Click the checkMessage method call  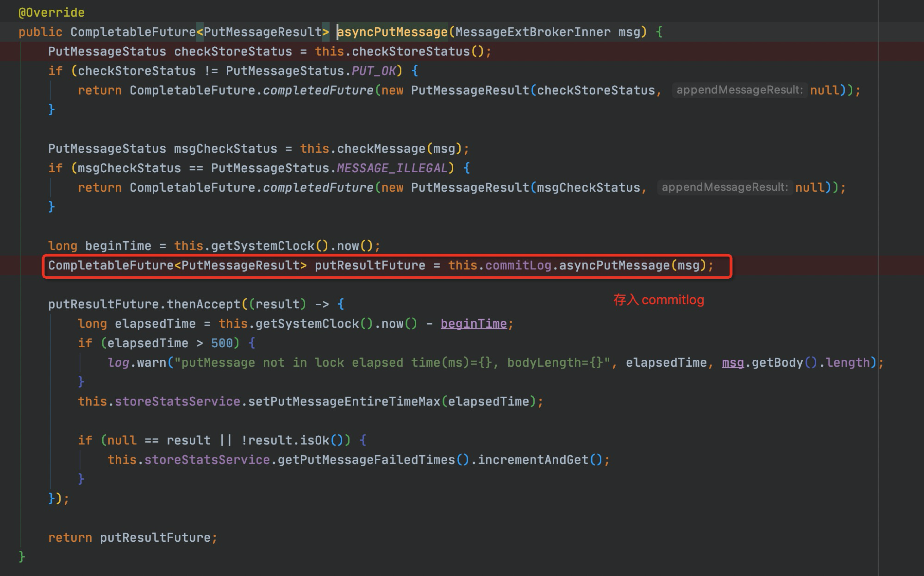pos(381,149)
